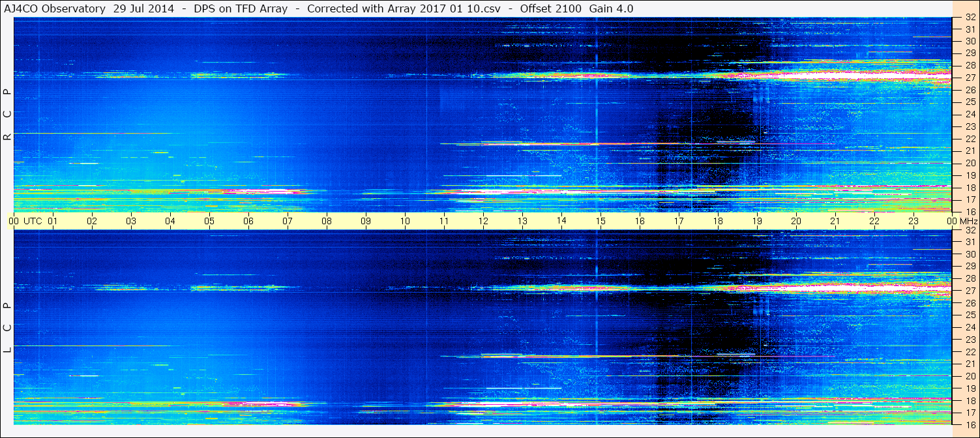The width and height of the screenshot is (980, 438).
Task: Select hour 18 on UTC time axis
Action: (x=718, y=221)
